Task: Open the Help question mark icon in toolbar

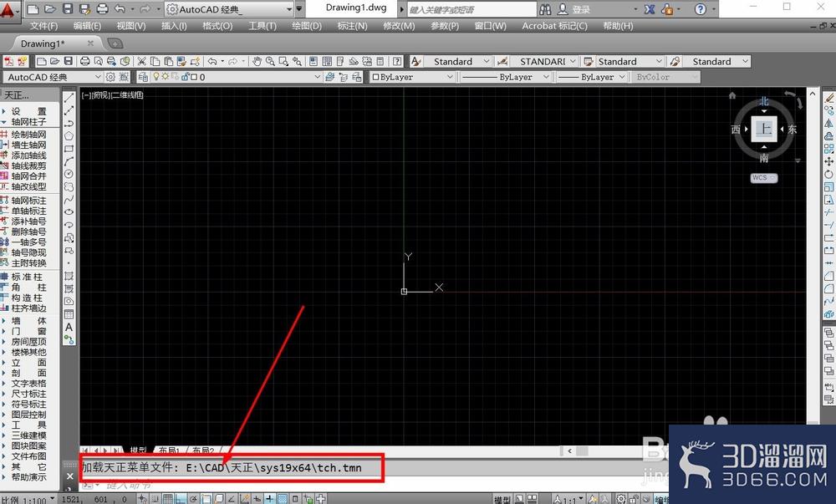Action: [397, 61]
